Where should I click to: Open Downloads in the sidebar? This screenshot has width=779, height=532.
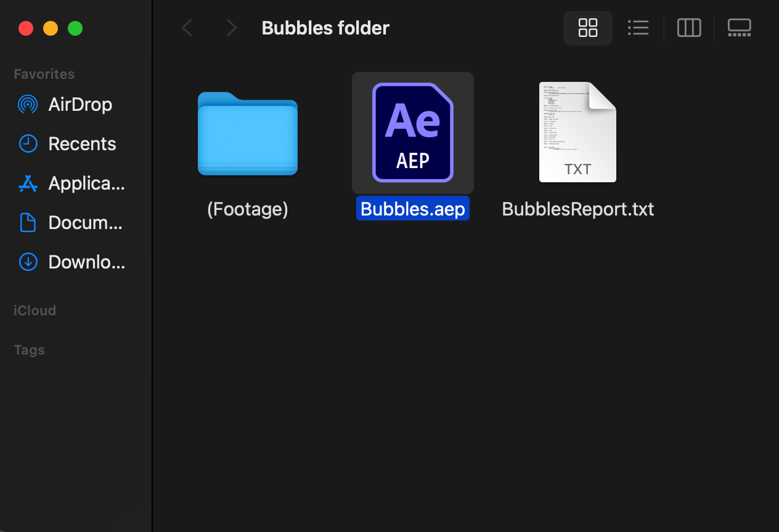pos(86,262)
